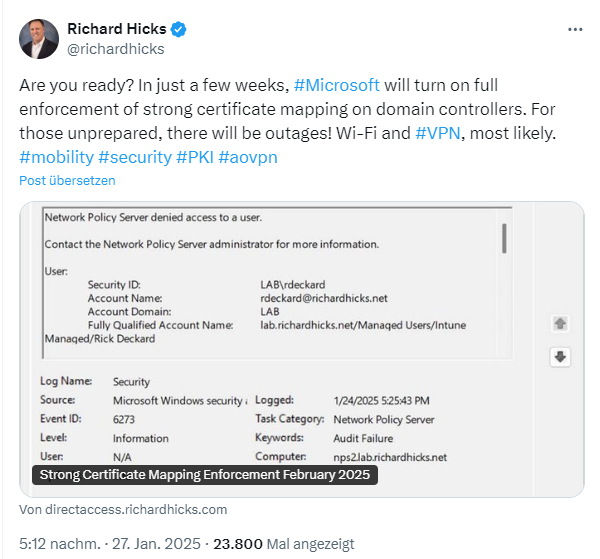Click the up arrow in the event viewer
The height and width of the screenshot is (559, 600).
[560, 324]
